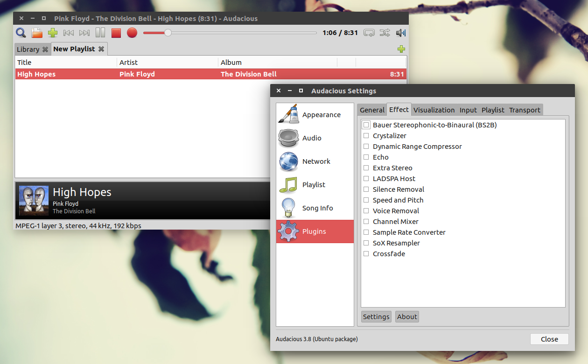Sort playlist by Artist column header

pyautogui.click(x=168, y=63)
